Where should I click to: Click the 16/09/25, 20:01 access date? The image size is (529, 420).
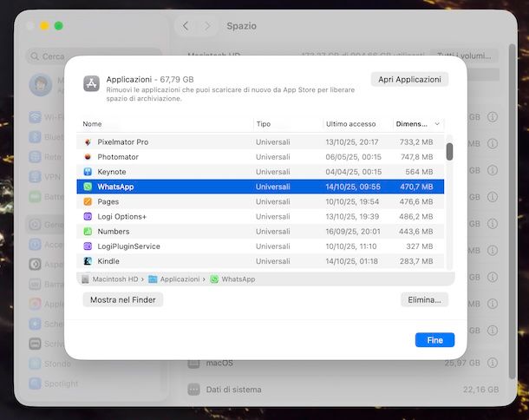(x=353, y=232)
